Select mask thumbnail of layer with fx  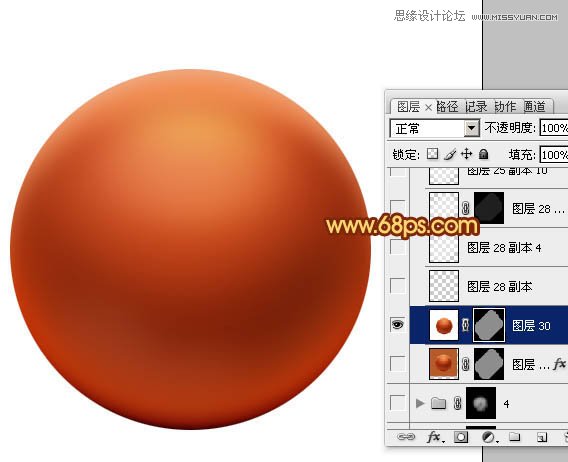point(489,364)
